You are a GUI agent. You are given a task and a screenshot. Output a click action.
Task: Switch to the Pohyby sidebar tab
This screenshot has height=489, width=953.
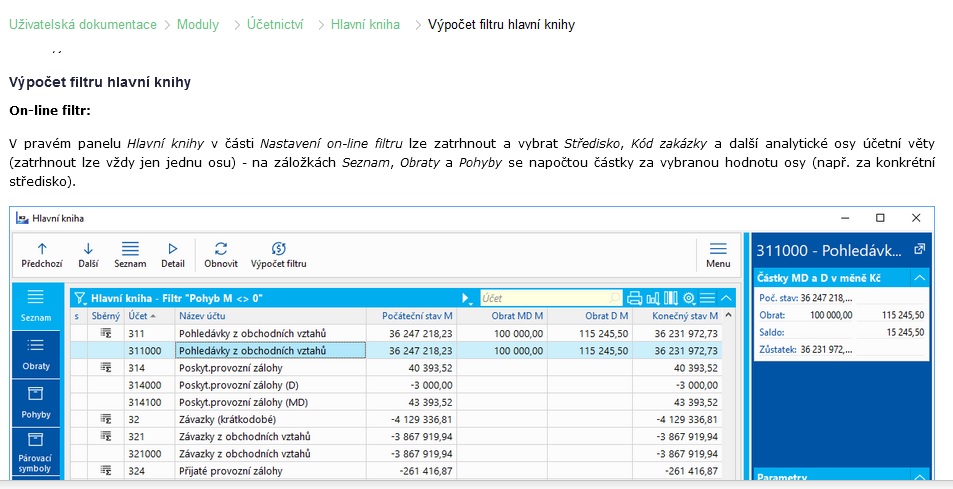coord(36,403)
